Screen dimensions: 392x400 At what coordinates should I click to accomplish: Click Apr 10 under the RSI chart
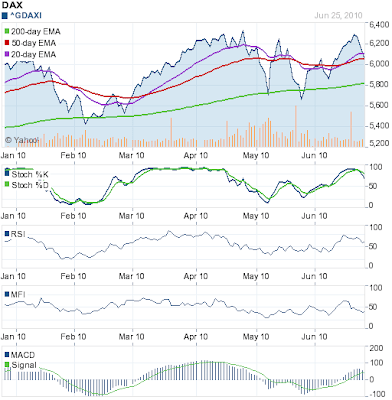point(196,276)
